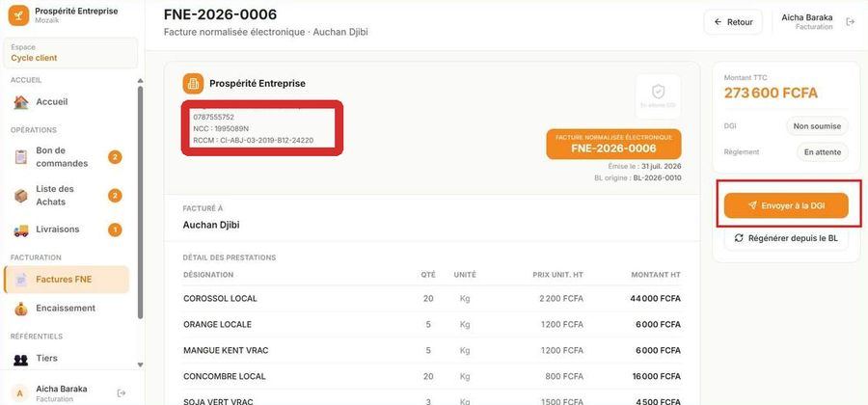Image resolution: width=868 pixels, height=405 pixels.
Task: Click the logout icon beside Aicha Baraka at top right
Action: pyautogui.click(x=850, y=21)
